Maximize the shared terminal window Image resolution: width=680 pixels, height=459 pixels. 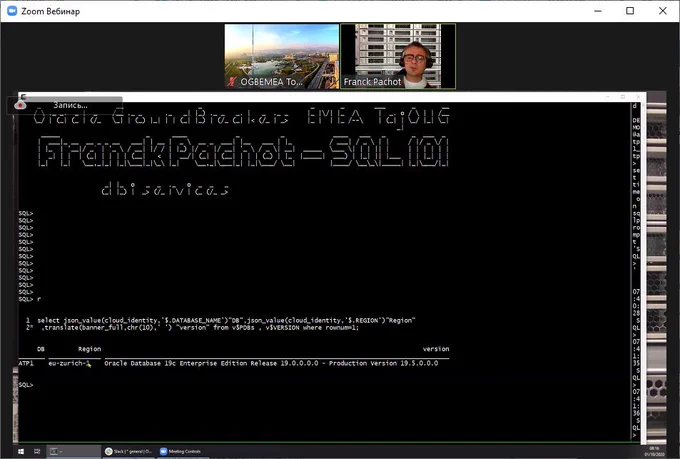tap(623, 97)
